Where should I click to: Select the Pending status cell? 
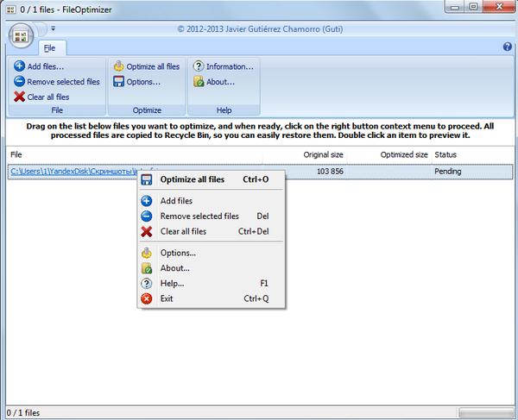pos(447,172)
